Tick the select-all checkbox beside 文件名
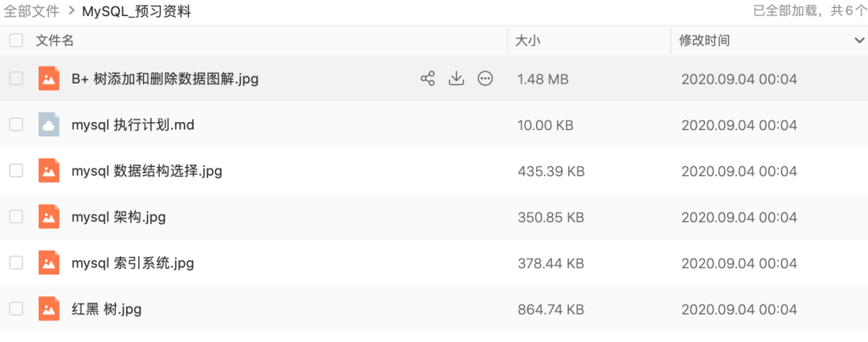The width and height of the screenshot is (868, 342). [16, 40]
